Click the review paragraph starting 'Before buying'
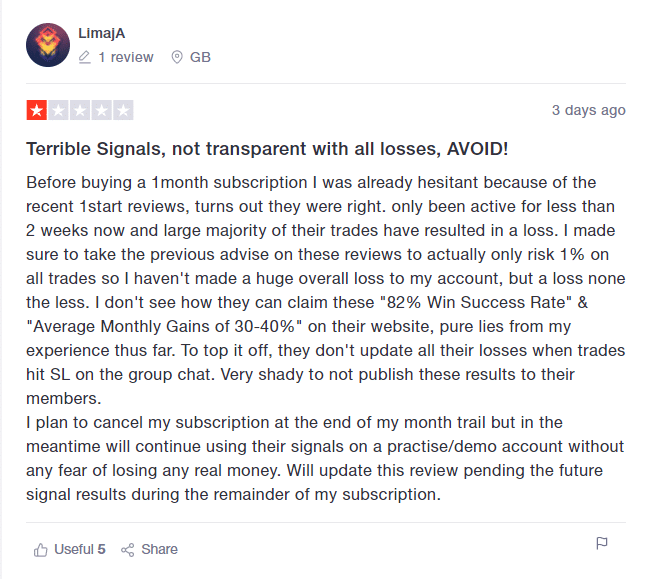 tap(326, 338)
